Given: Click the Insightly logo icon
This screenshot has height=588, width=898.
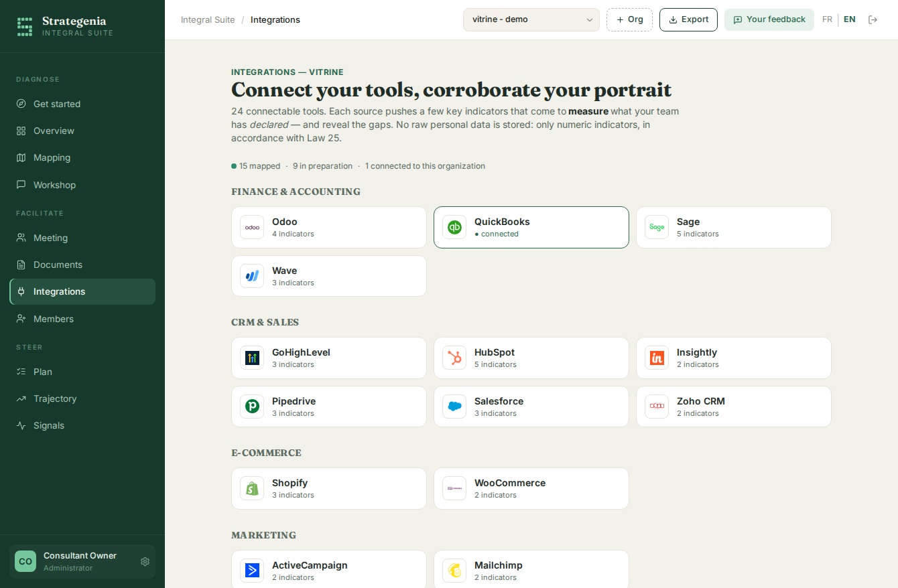Looking at the screenshot, I should (x=657, y=358).
